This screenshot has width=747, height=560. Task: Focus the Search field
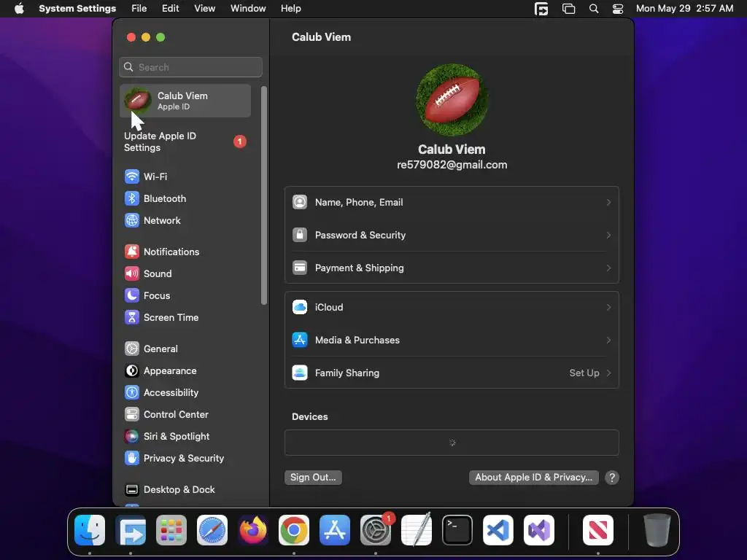pos(190,67)
